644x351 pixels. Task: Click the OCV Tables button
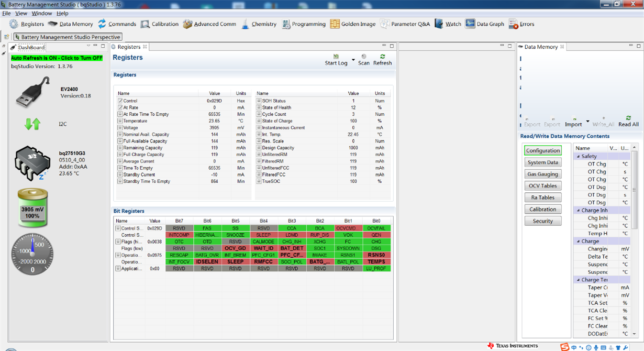coord(543,185)
